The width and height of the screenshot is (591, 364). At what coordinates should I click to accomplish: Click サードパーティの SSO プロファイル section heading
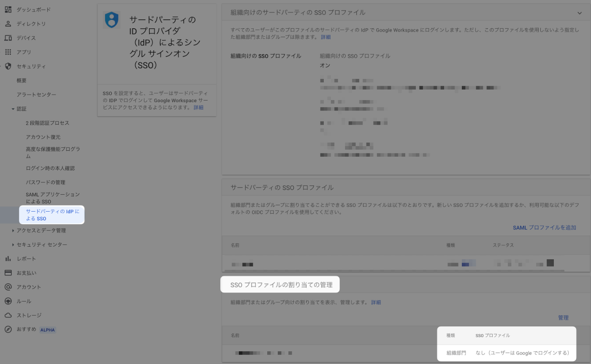(282, 187)
